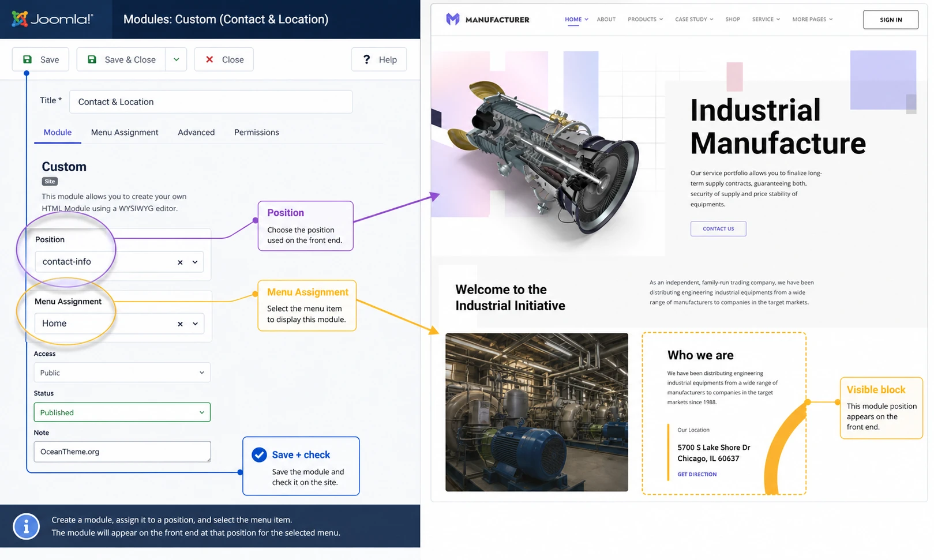Viewport: 934px width, 560px height.
Task: Click the blue info icon in the bottom banner
Action: [26, 526]
